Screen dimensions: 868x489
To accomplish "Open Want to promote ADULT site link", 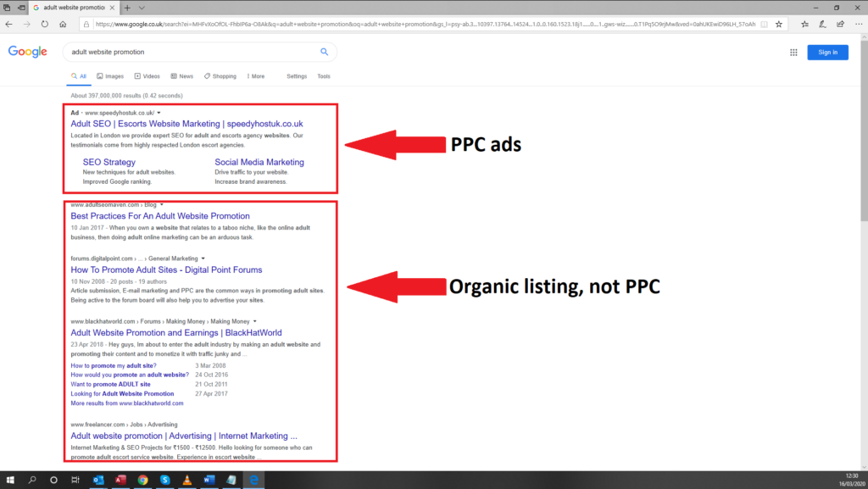I will [110, 385].
